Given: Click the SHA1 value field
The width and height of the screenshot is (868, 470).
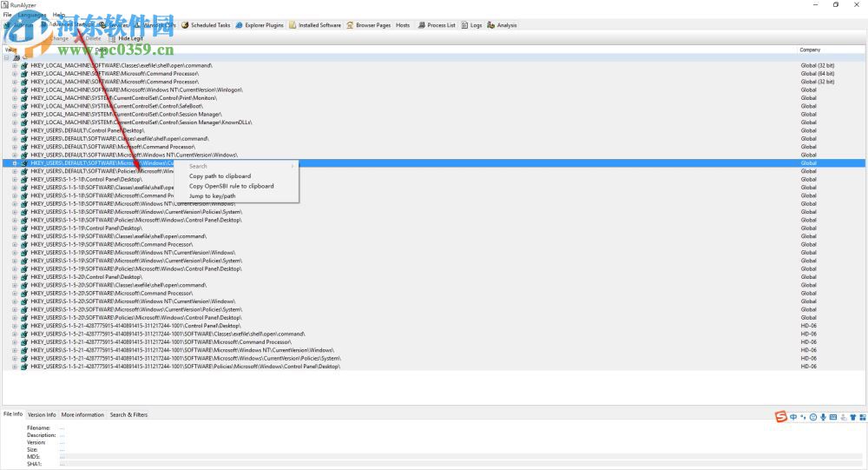Looking at the screenshot, I should (462, 464).
